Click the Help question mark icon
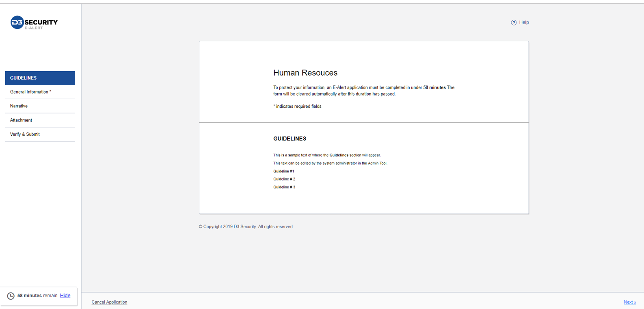Image resolution: width=644 pixels, height=309 pixels. pyautogui.click(x=514, y=23)
